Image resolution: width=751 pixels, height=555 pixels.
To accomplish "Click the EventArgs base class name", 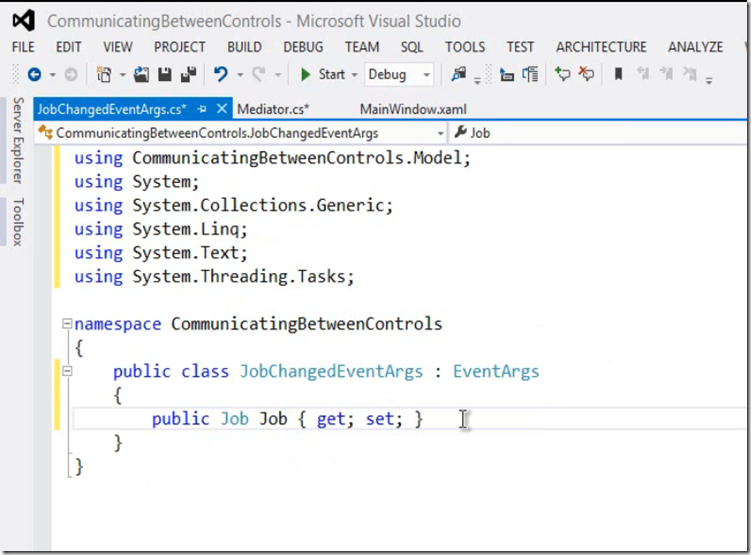I will 496,371.
